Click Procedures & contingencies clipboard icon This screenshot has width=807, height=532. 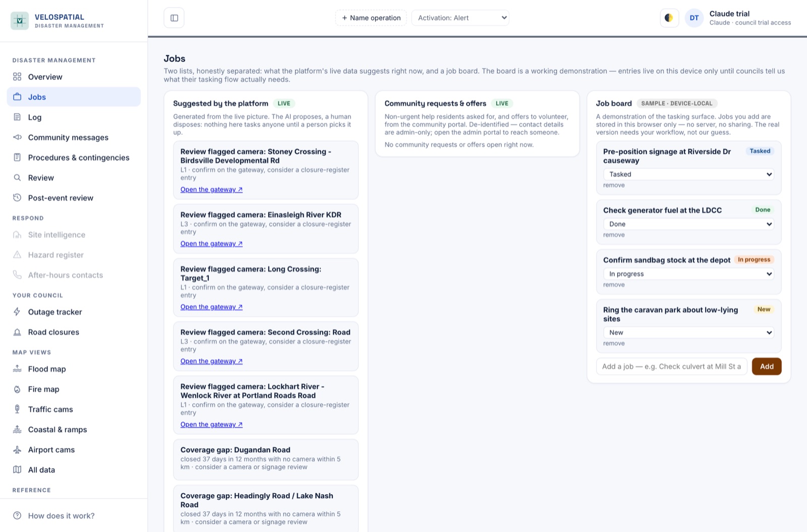coord(17,157)
